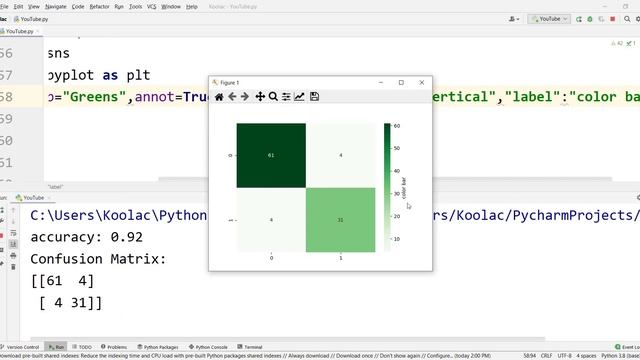Click the dark green cell valued 61 in the heatmap
This screenshot has height=360, width=640.
click(x=271, y=156)
